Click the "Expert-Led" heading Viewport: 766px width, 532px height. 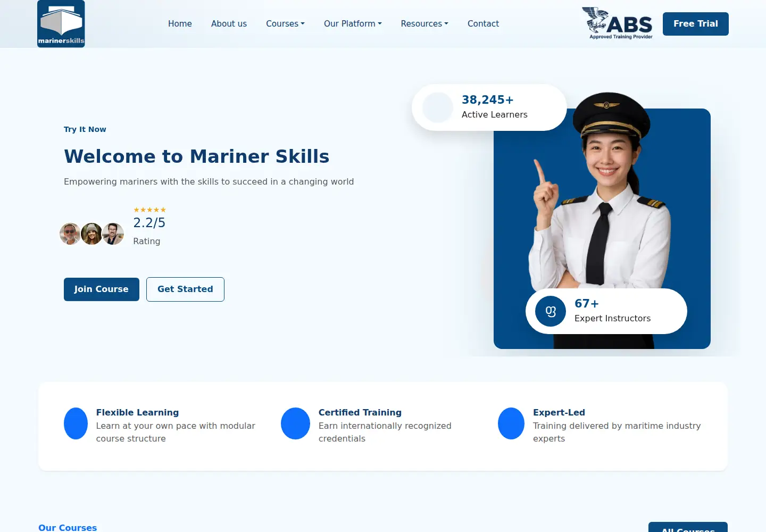click(x=559, y=412)
